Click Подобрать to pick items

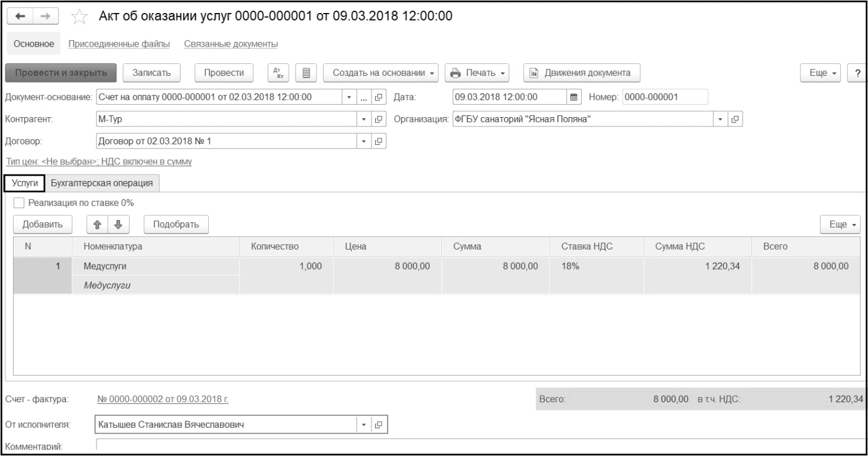point(175,224)
